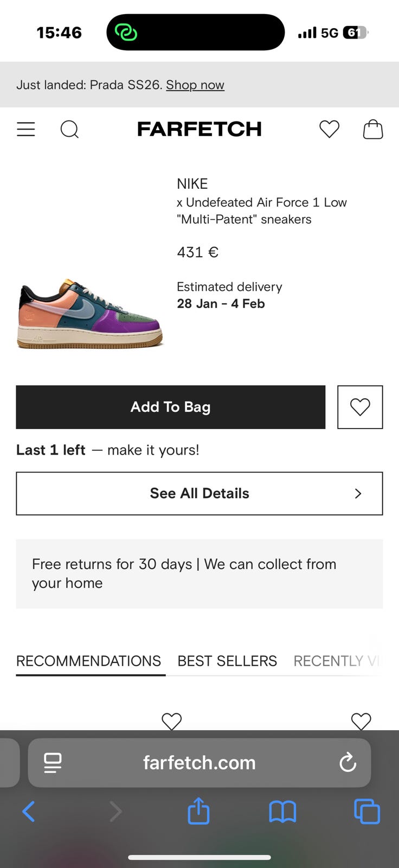Toggle heart on second recommended item
This screenshot has height=868, width=399.
(x=361, y=721)
